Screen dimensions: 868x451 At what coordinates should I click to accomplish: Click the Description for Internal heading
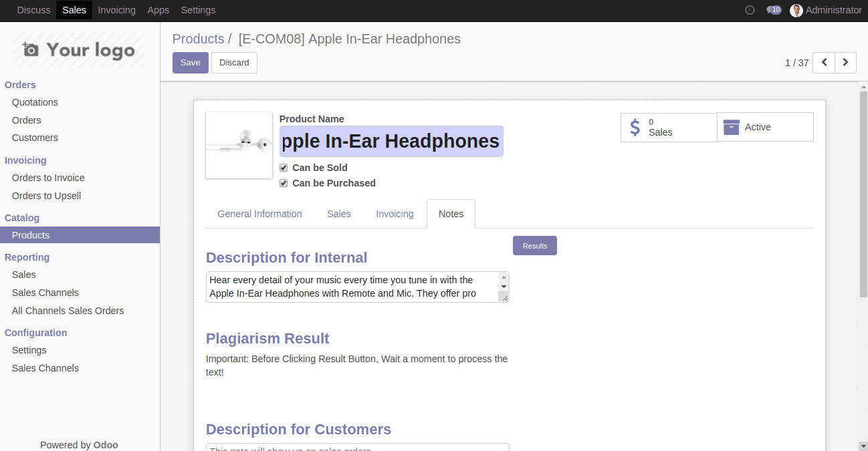click(287, 258)
